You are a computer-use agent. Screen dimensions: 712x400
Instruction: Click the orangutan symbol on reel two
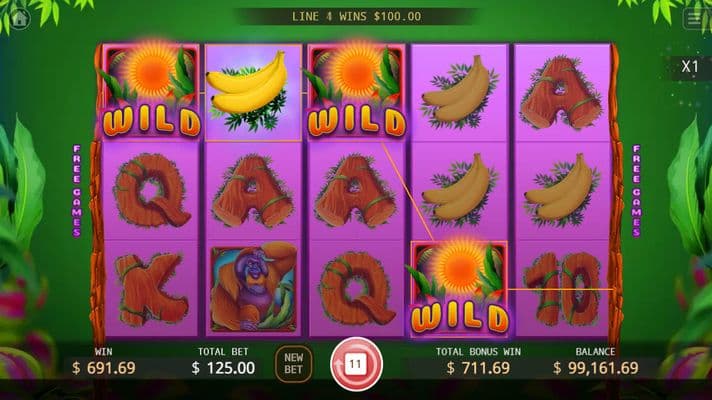tap(253, 288)
